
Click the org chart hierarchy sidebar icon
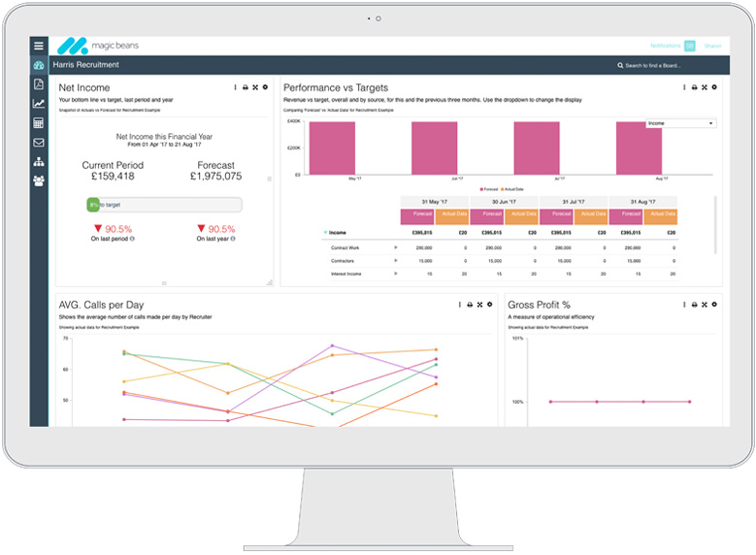coord(39,162)
